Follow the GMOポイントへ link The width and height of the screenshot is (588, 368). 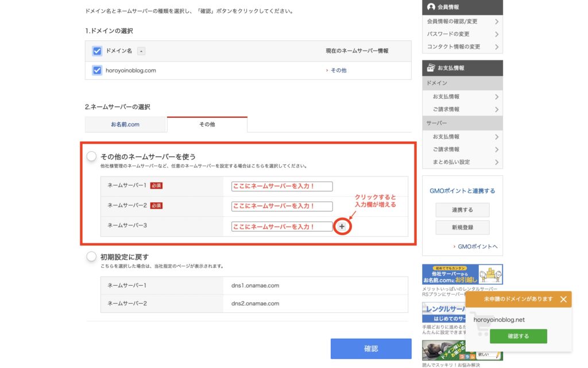tap(477, 246)
